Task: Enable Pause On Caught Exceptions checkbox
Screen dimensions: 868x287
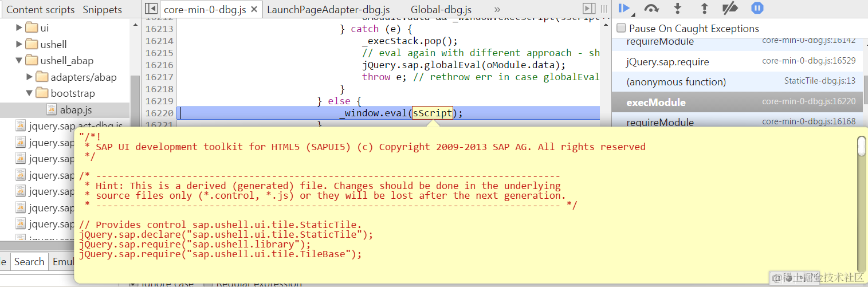Action: [621, 28]
